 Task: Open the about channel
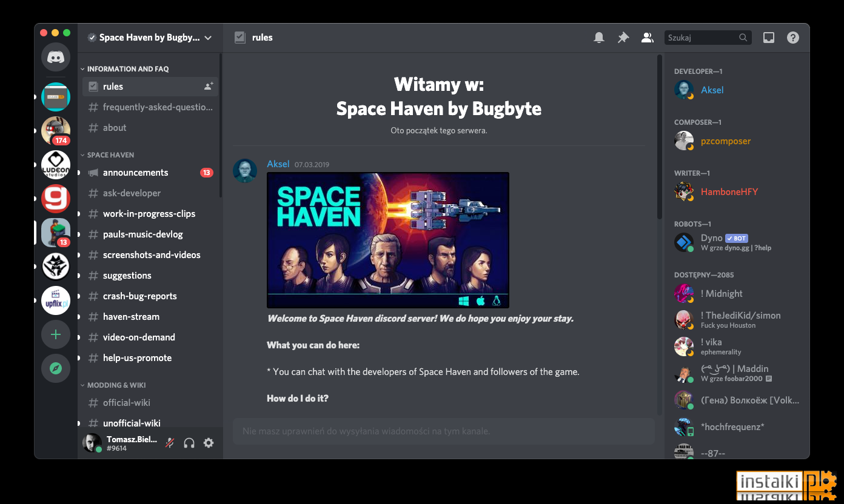pos(150,128)
